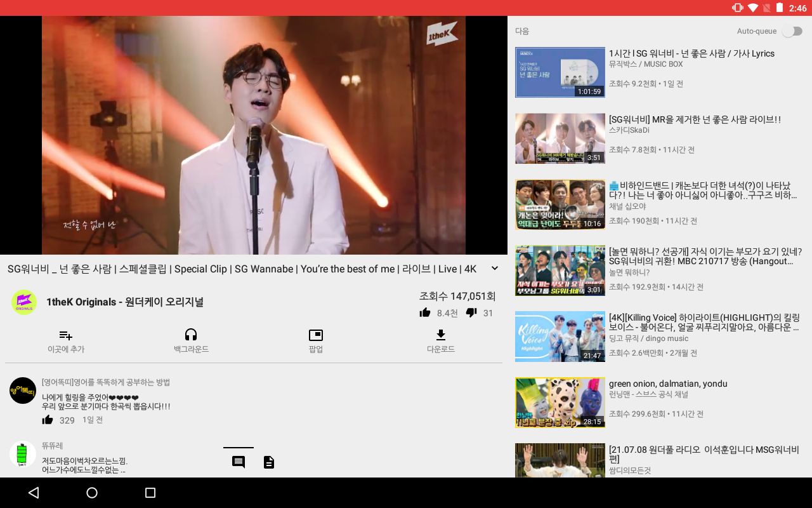Viewport: 812px width, 508px height.
Task: Tap the 백그라운드 label
Action: coord(191,349)
